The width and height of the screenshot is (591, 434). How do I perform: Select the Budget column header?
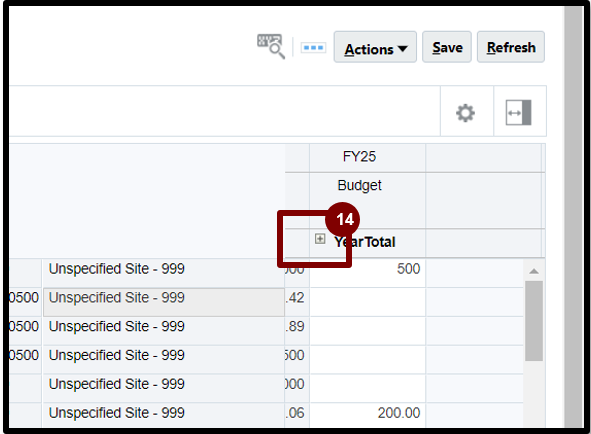point(359,185)
